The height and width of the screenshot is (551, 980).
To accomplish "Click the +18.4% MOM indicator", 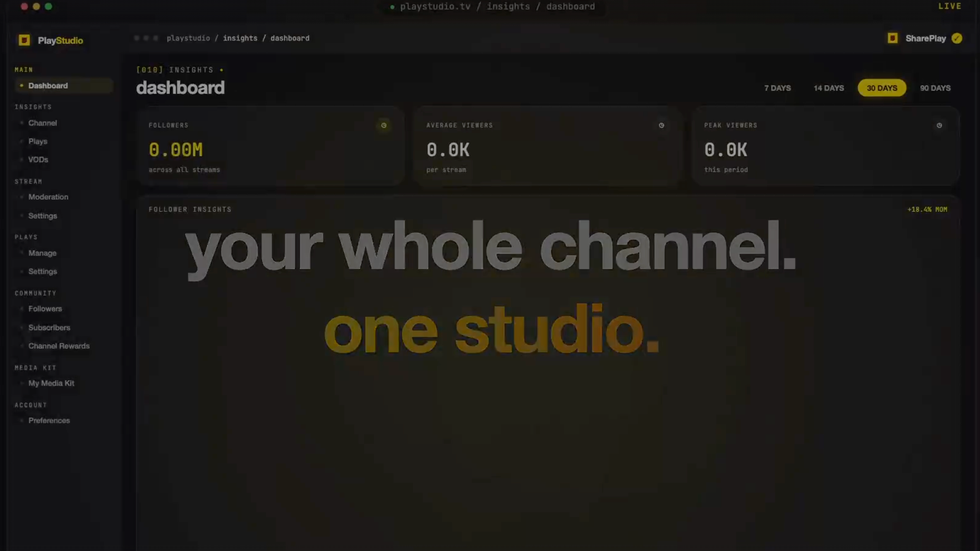I will (x=927, y=209).
